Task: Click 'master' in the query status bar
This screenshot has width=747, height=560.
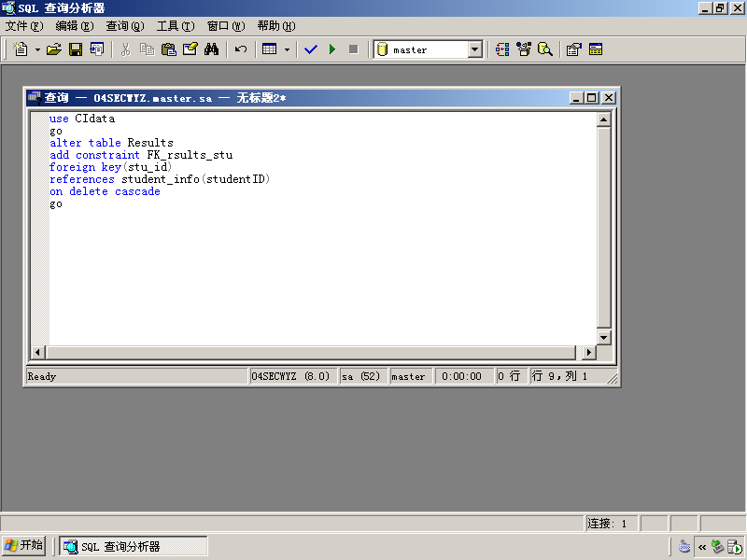Action: coord(411,376)
